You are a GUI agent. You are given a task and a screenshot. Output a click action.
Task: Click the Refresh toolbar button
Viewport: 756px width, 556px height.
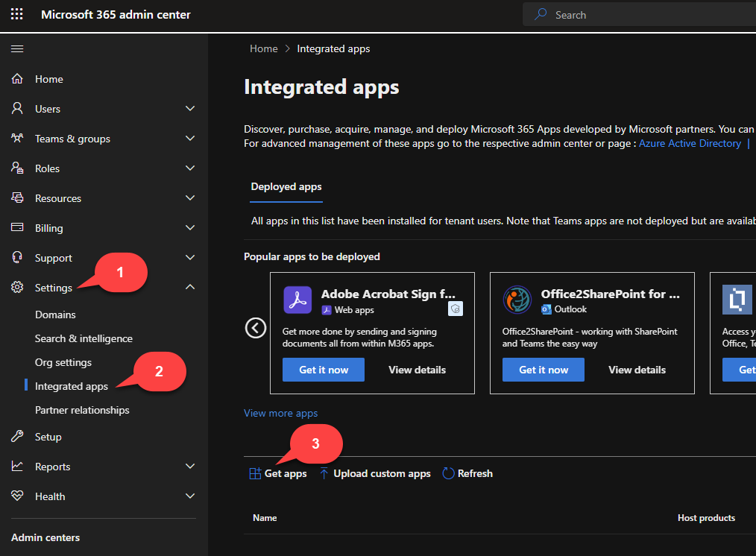pos(467,473)
